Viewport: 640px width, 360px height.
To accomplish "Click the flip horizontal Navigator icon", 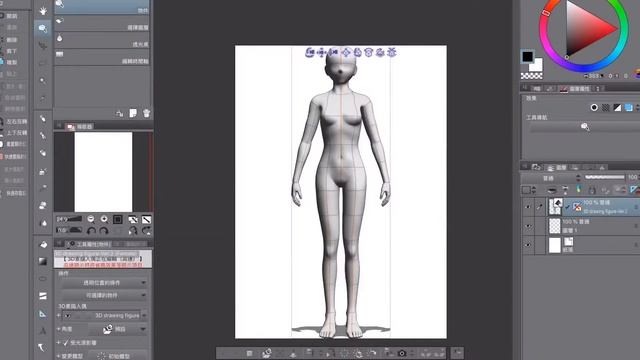I will tap(133, 231).
